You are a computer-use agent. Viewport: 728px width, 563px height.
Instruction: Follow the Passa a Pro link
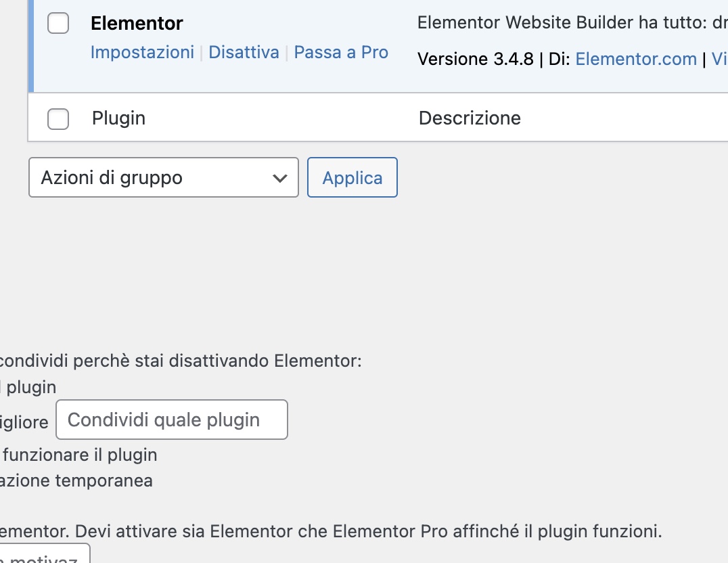(341, 53)
